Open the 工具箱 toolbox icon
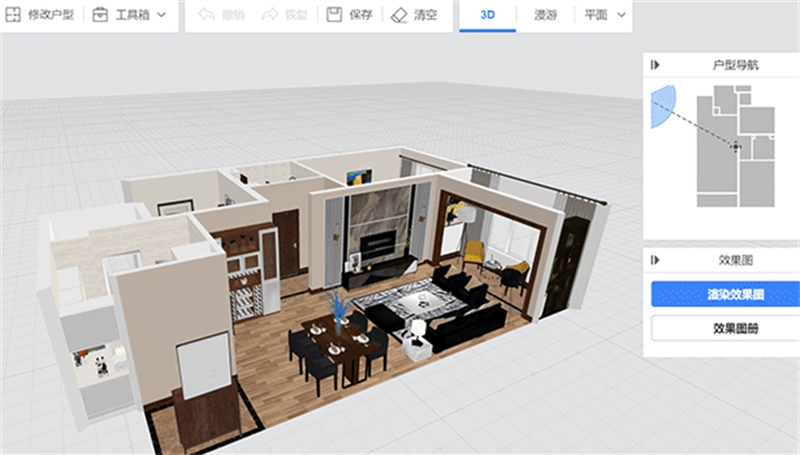This screenshot has width=800, height=455. [x=99, y=14]
